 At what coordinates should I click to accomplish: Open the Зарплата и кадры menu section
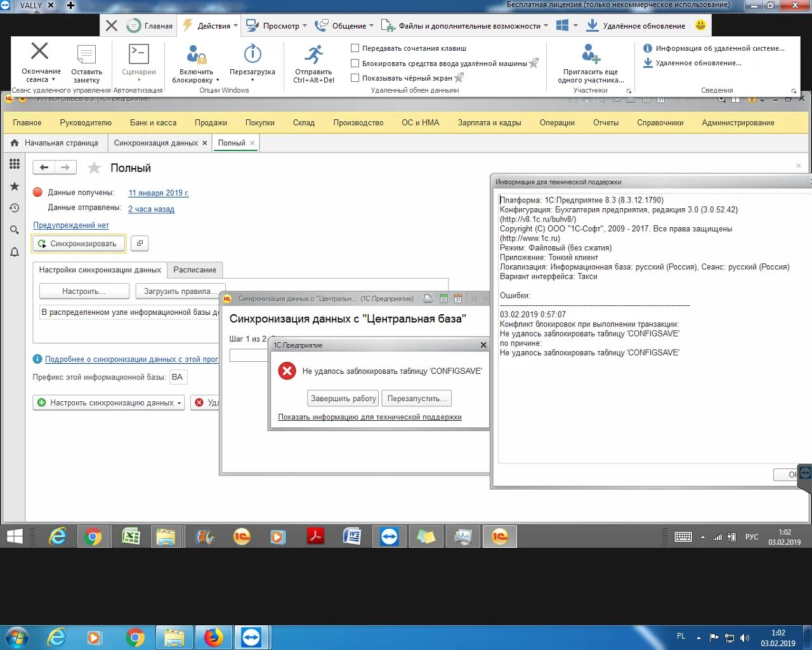point(489,123)
